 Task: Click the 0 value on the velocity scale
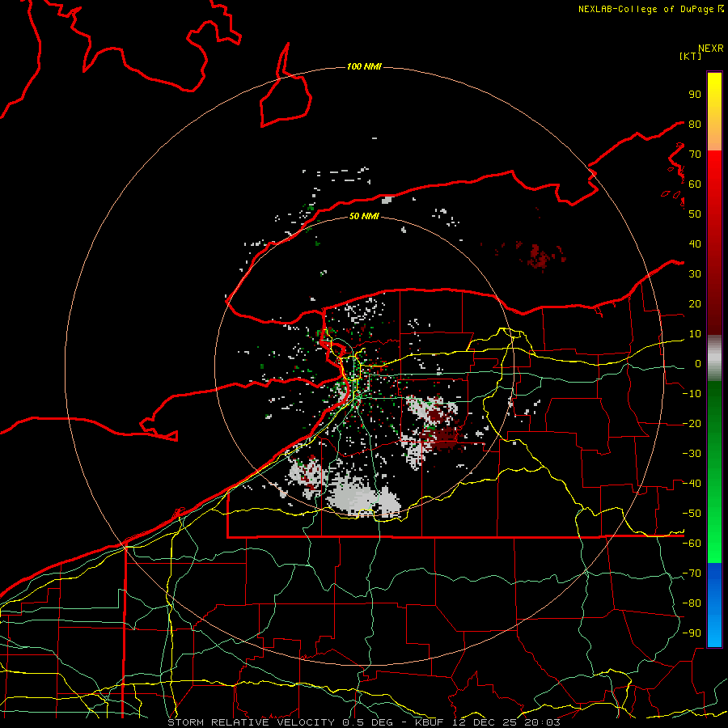(x=697, y=363)
